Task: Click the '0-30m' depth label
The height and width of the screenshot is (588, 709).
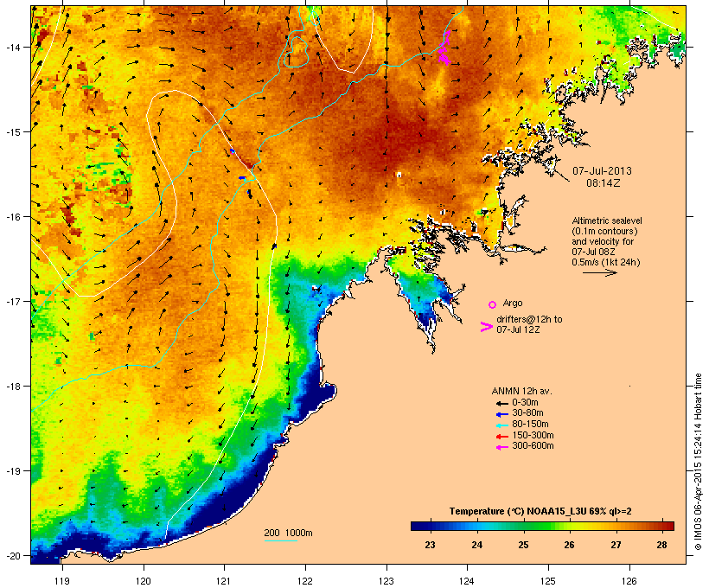Action: [525, 403]
